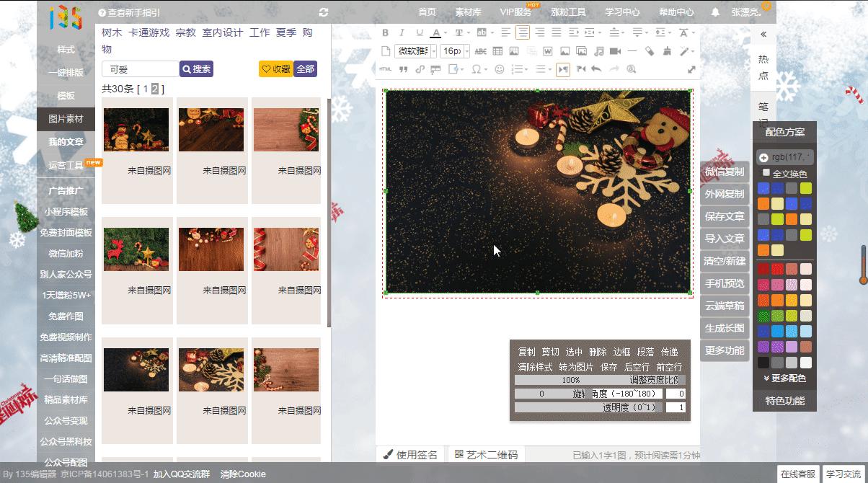Toggle center alignment in the toolbar
Viewport: 868px width, 483px height.
pos(522,32)
